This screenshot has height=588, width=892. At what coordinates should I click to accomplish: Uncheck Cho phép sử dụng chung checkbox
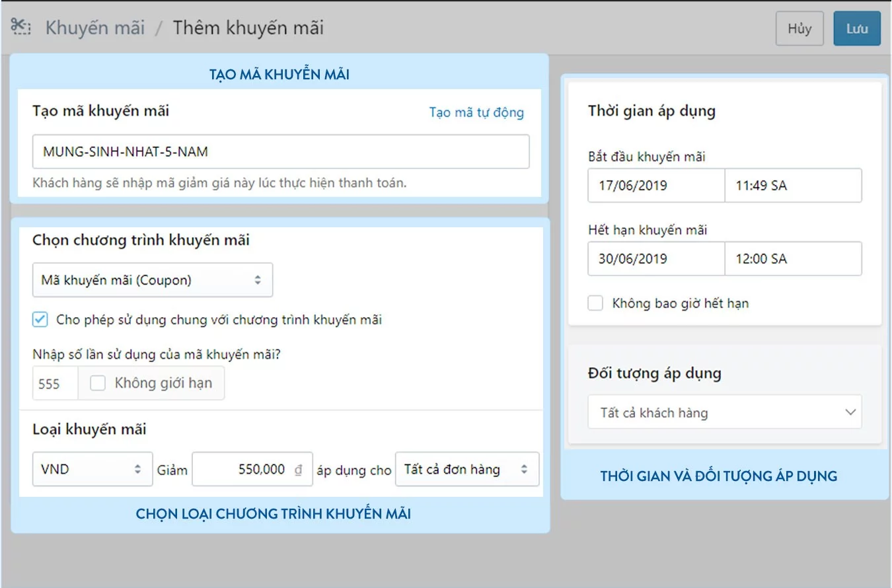point(40,320)
